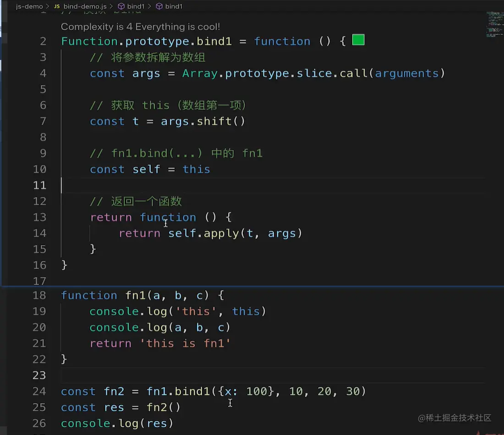Click the string 'this' on line 19

click(x=196, y=312)
